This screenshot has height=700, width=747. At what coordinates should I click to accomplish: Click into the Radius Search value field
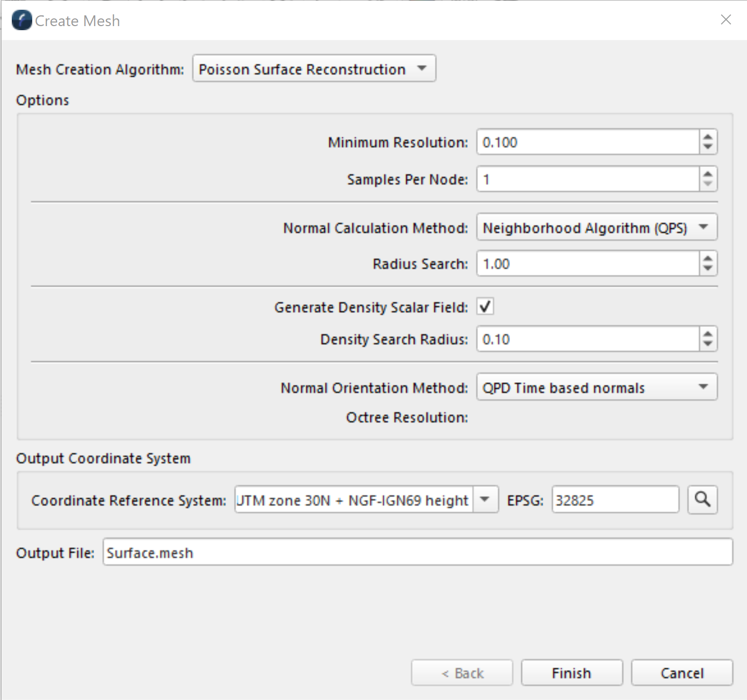pyautogui.click(x=587, y=264)
